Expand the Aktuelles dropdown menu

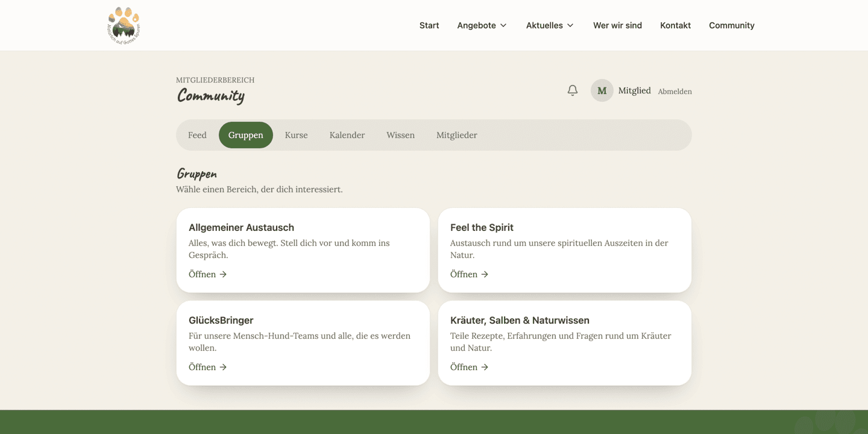click(x=550, y=25)
